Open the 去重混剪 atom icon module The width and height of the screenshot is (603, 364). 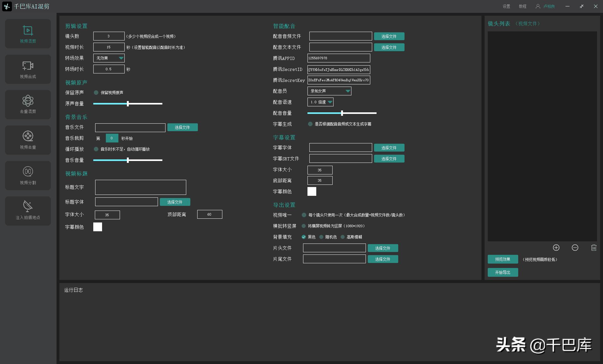coord(28,104)
